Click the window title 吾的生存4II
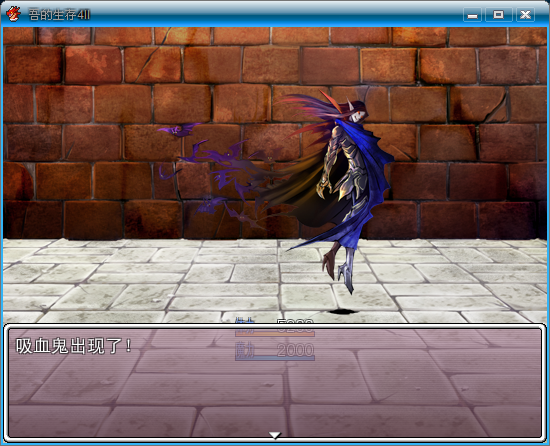This screenshot has width=550, height=446. coord(59,15)
